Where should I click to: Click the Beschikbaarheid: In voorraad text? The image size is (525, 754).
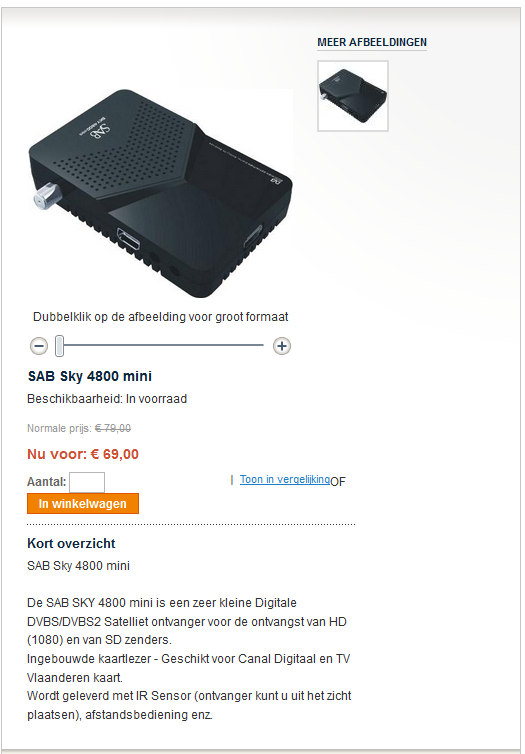[x=107, y=399]
